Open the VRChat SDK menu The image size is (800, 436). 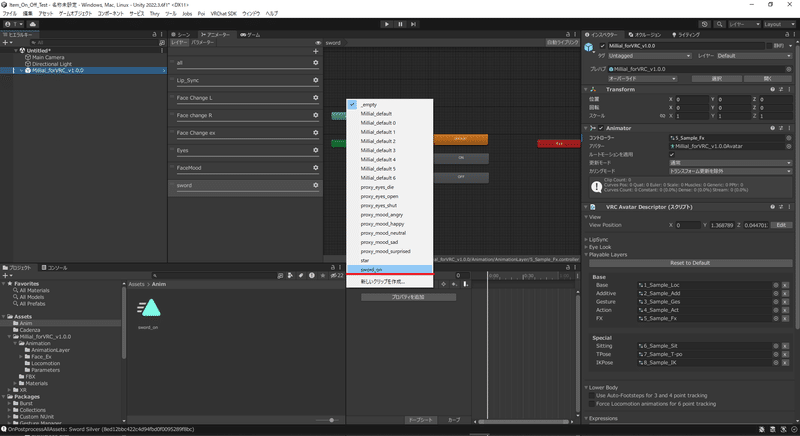(x=223, y=14)
